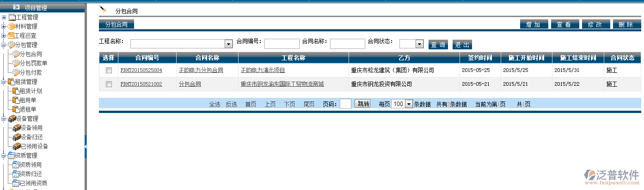Viewport: 644px width, 190px height.
Task: Click the 租赁管理 icon
Action: [11, 82]
